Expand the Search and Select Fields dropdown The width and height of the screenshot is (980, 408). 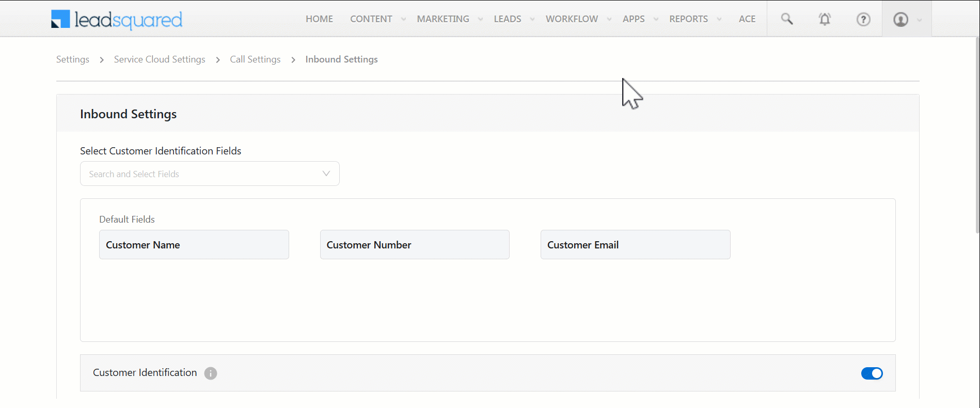point(210,174)
